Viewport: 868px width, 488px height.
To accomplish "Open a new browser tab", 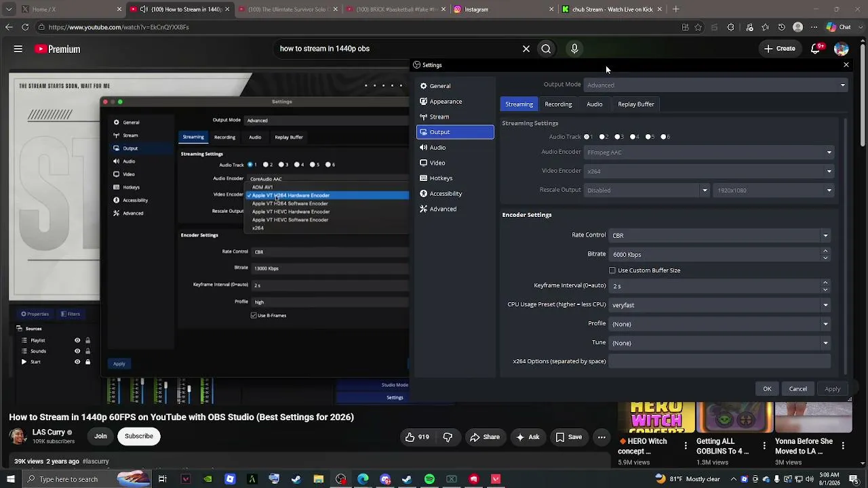I will [x=675, y=9].
